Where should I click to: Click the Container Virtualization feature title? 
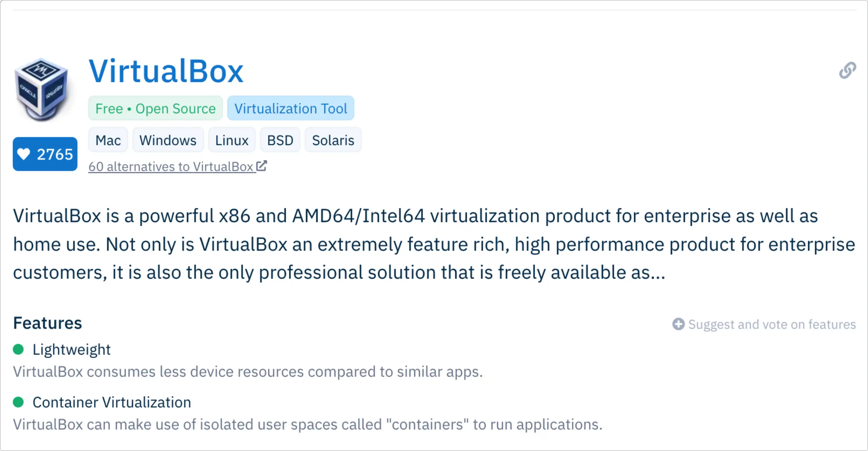112,403
